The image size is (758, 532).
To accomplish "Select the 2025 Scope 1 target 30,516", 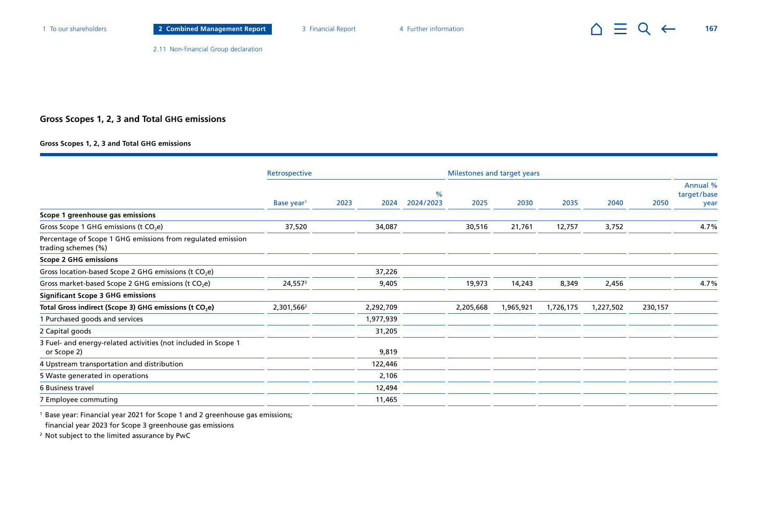I will (477, 227).
